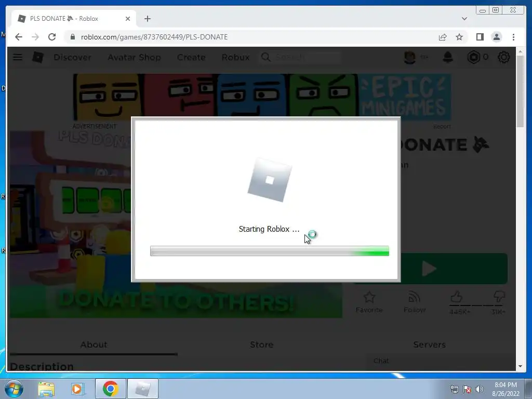Open the Windows Start menu
This screenshot has height=399, width=532.
click(14, 389)
